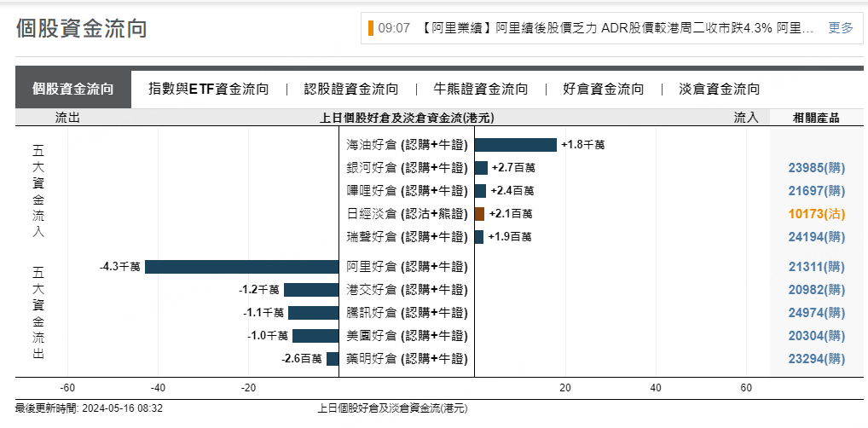Viewport: 868px width, 428px height.
Task: Click the page title 個股資金流向
Action: pos(81,28)
